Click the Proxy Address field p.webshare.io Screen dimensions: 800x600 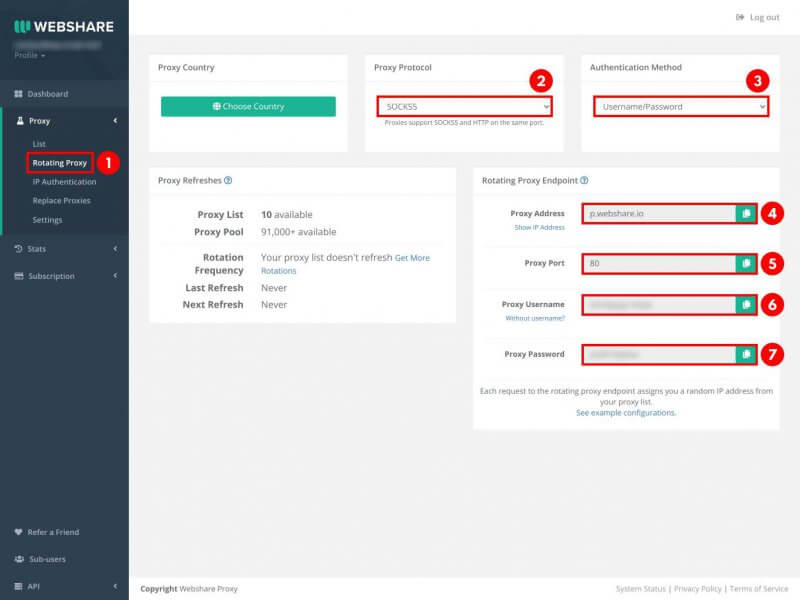[x=659, y=213]
